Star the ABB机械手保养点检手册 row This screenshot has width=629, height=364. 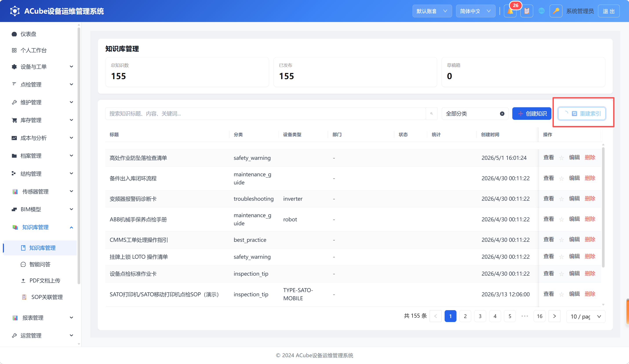tap(562, 219)
